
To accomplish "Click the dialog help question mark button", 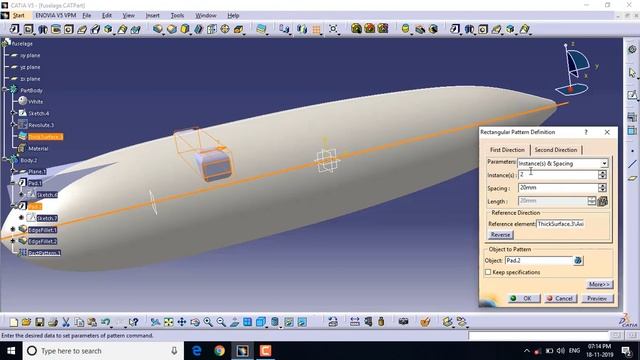I will coord(586,132).
